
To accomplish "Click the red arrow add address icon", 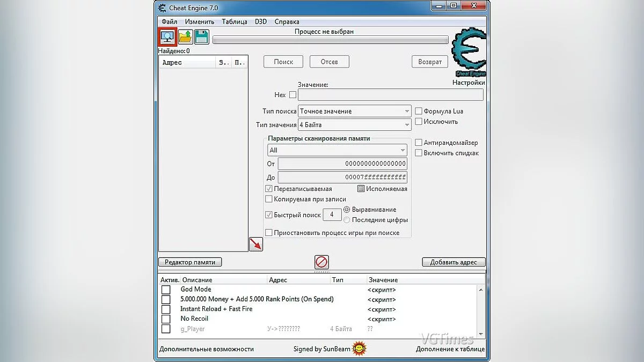I will click(256, 244).
